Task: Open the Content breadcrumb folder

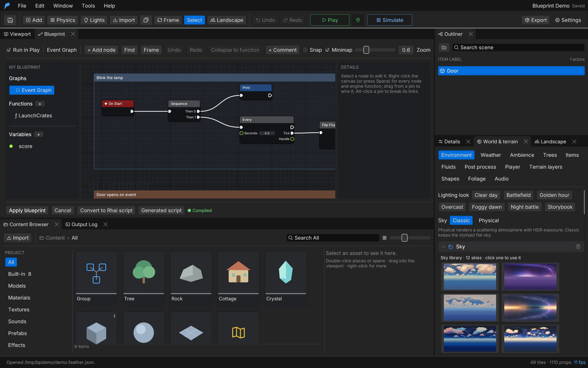Action: pyautogui.click(x=52, y=238)
